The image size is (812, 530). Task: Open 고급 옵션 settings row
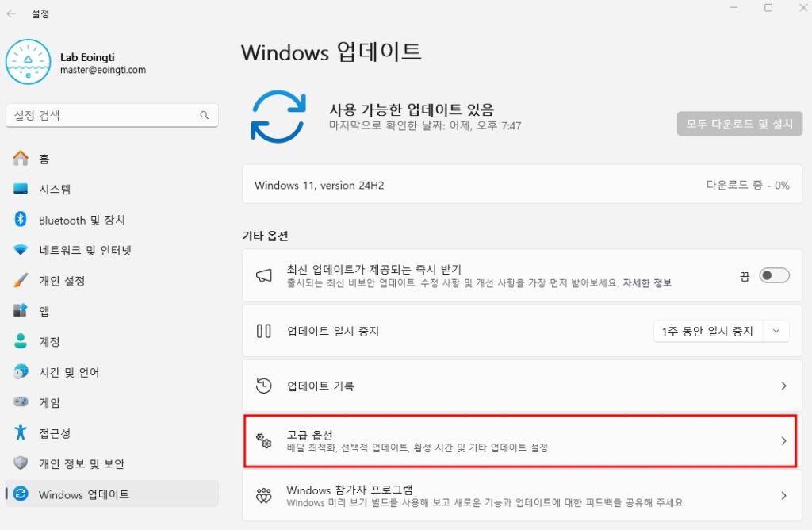pos(522,440)
